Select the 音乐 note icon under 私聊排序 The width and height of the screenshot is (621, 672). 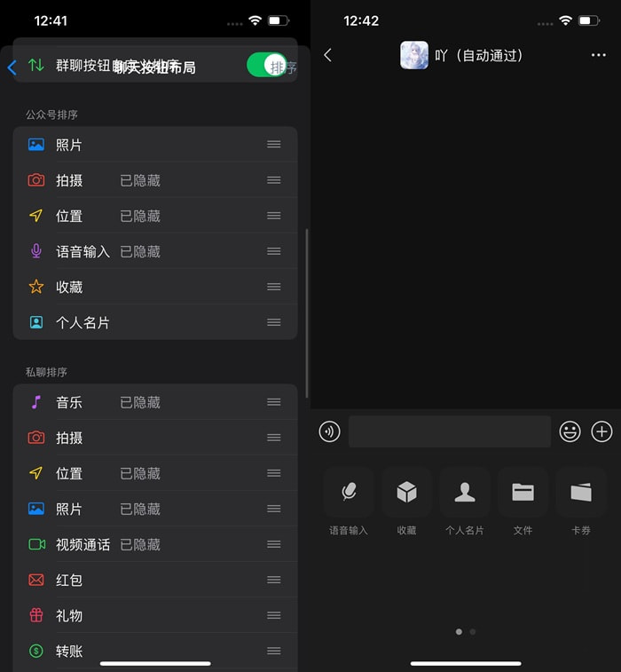tap(36, 402)
